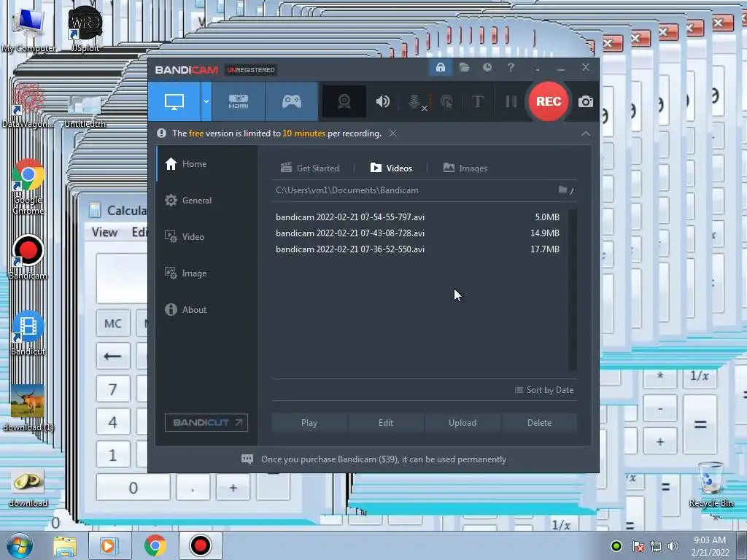Toggle the speaker sound icon
Viewport: 747px width, 560px height.
pyautogui.click(x=382, y=101)
